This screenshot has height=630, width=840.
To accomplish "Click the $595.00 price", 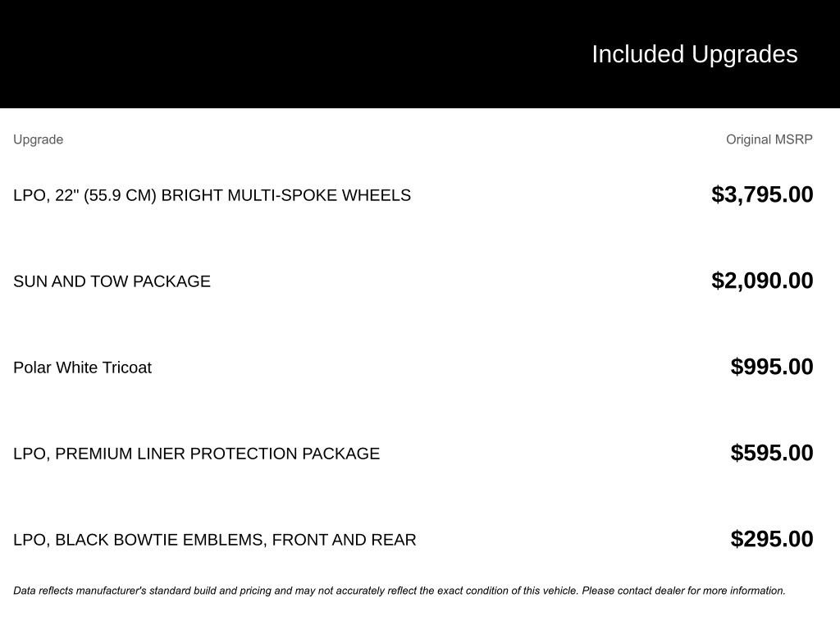I will click(771, 453).
